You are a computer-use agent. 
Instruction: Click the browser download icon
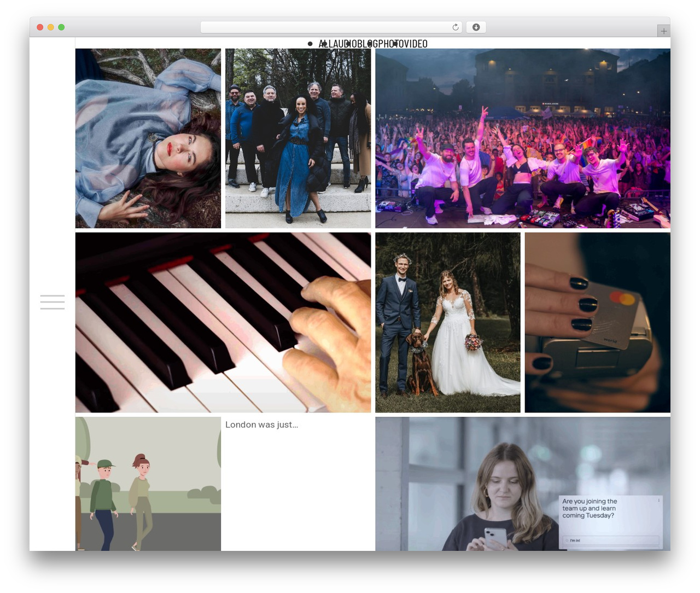pos(476,27)
